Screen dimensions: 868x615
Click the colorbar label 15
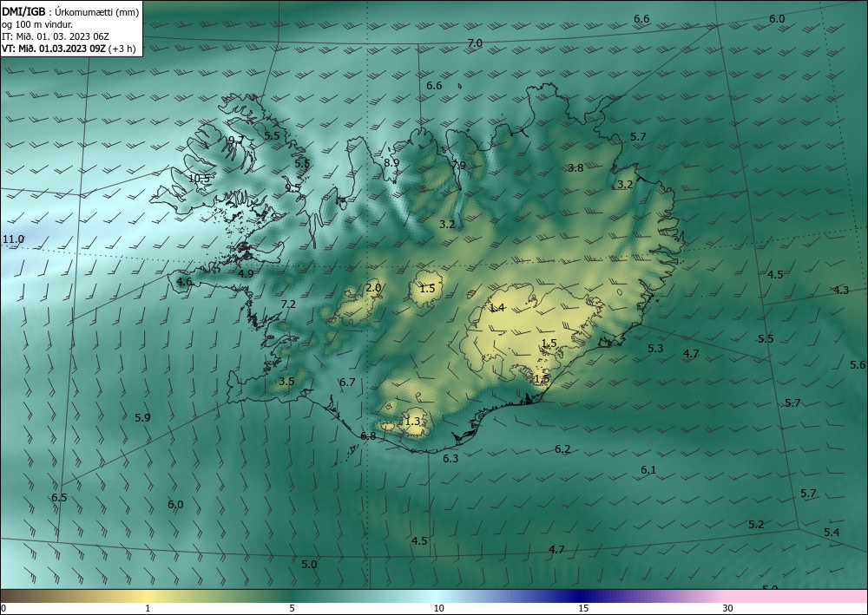pyautogui.click(x=583, y=608)
